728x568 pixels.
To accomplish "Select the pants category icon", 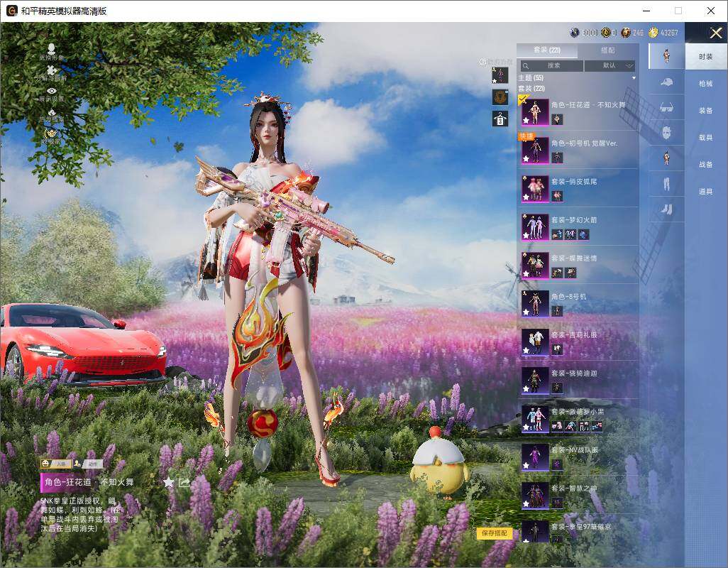I will point(666,184).
